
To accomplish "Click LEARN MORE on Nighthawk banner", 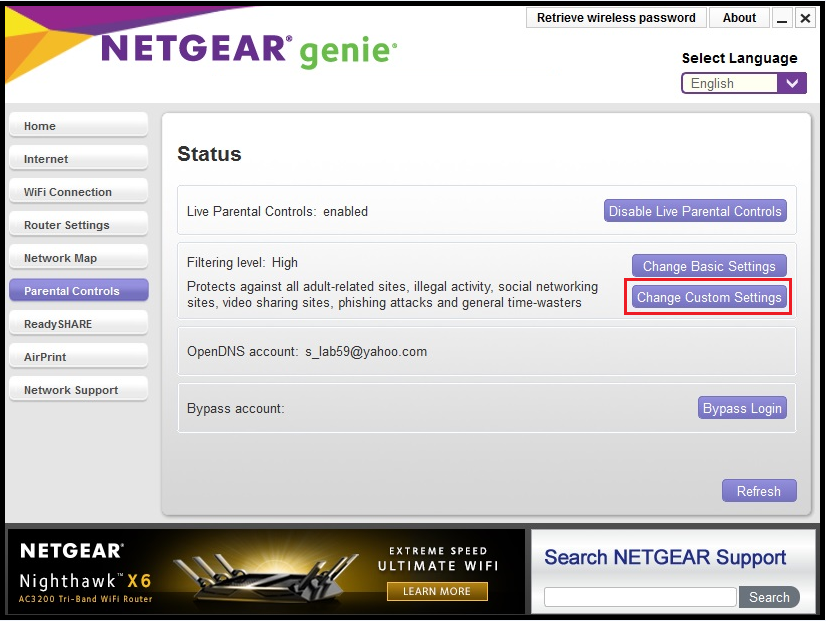I will [437, 592].
